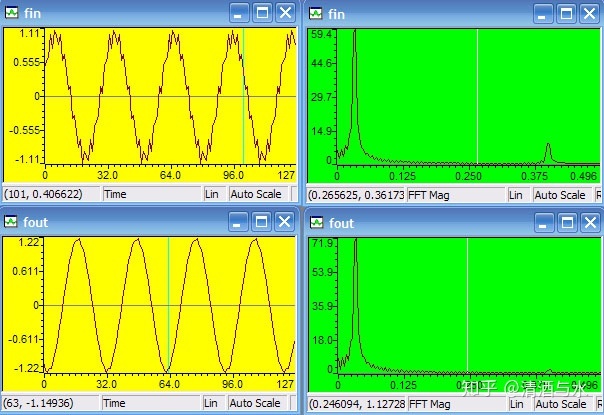Minimize the fout Time graph window
Image resolution: width=604 pixels, height=415 pixels.
(x=238, y=222)
